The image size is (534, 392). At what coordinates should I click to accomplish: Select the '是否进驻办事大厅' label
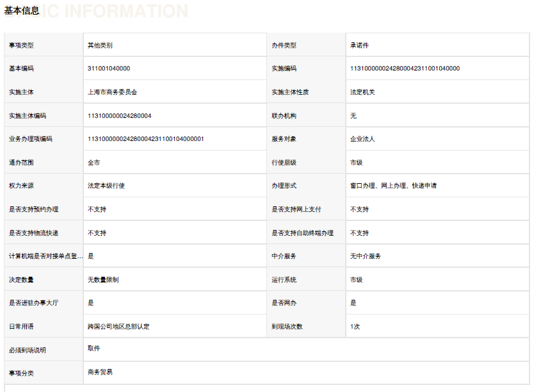(x=33, y=303)
